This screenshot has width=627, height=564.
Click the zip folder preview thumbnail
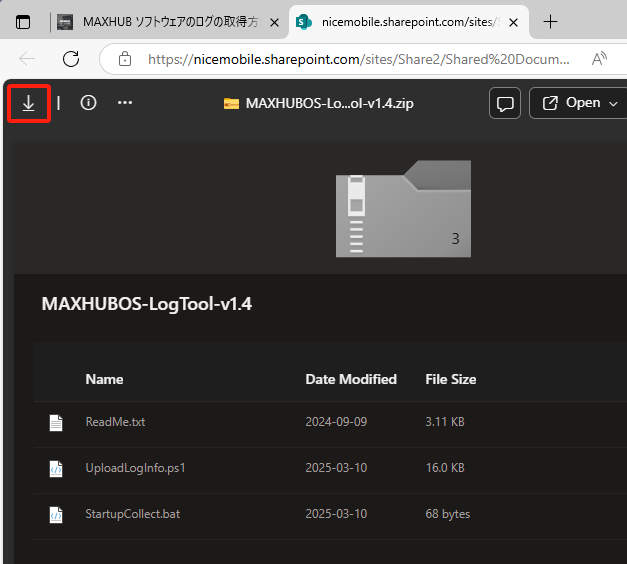(x=403, y=208)
